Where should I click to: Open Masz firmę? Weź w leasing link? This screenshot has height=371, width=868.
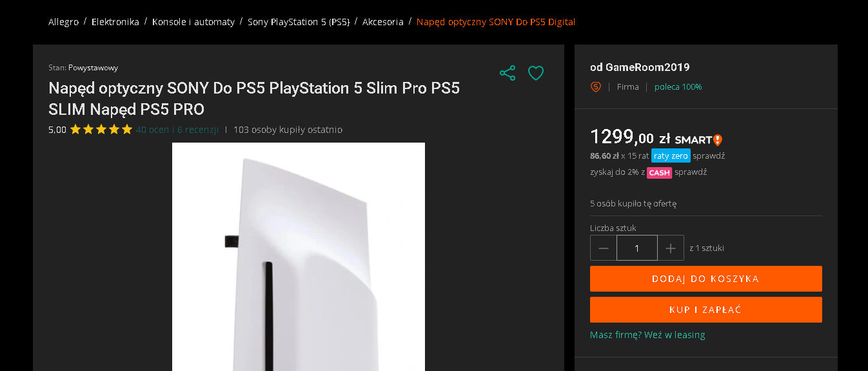click(647, 335)
